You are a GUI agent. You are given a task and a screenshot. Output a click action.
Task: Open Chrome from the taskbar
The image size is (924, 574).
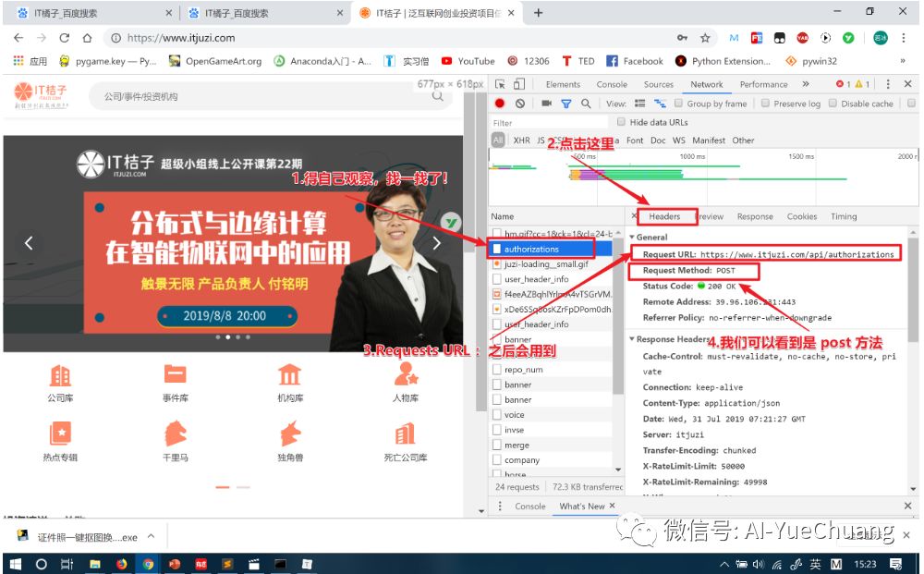point(148,564)
